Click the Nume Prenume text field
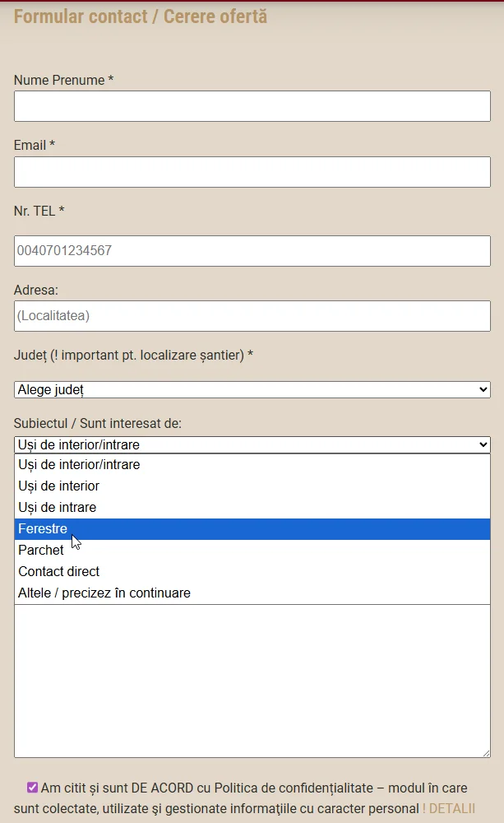 tap(252, 106)
